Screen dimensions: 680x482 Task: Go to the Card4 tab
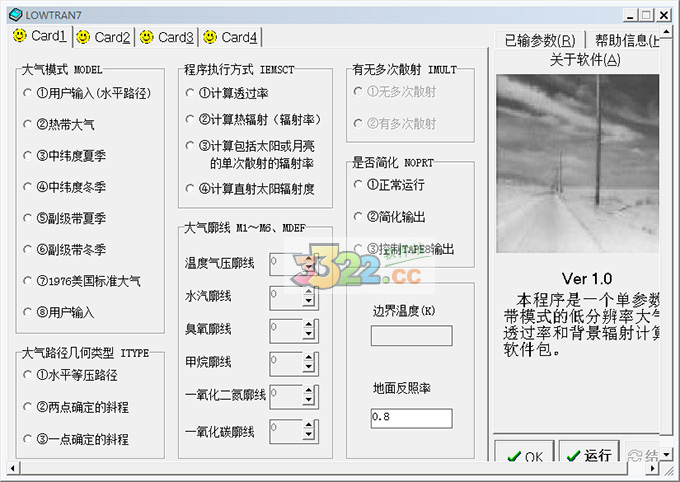[230, 37]
